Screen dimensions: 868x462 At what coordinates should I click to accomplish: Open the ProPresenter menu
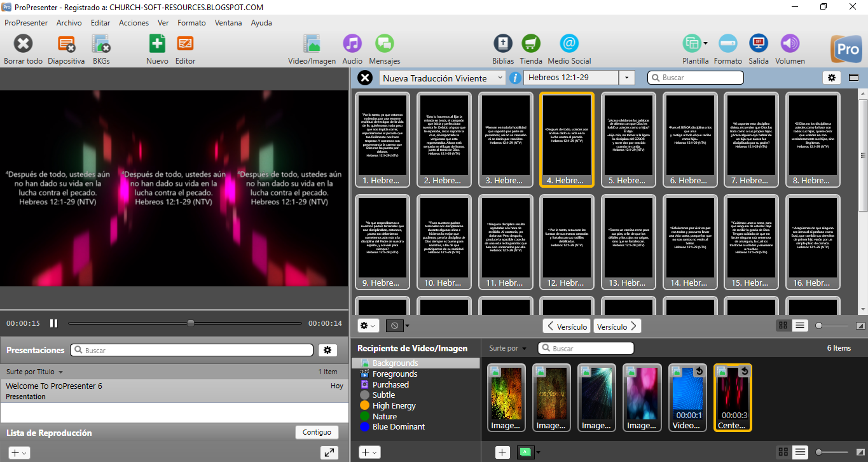[x=26, y=22]
